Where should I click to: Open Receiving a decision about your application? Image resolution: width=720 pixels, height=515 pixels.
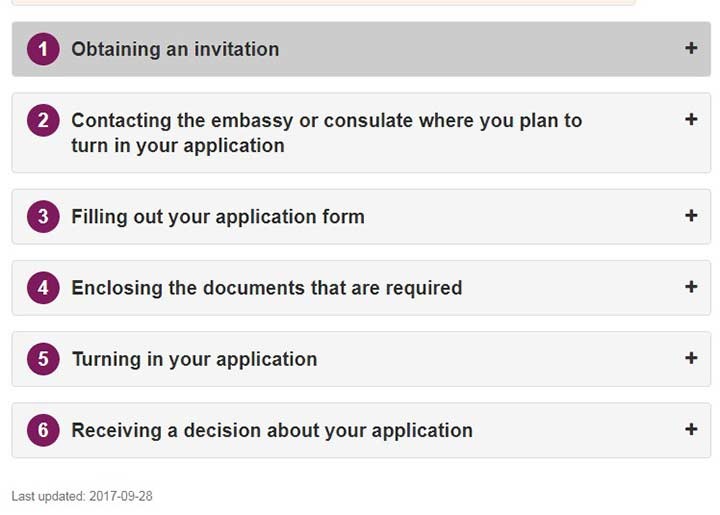272,431
